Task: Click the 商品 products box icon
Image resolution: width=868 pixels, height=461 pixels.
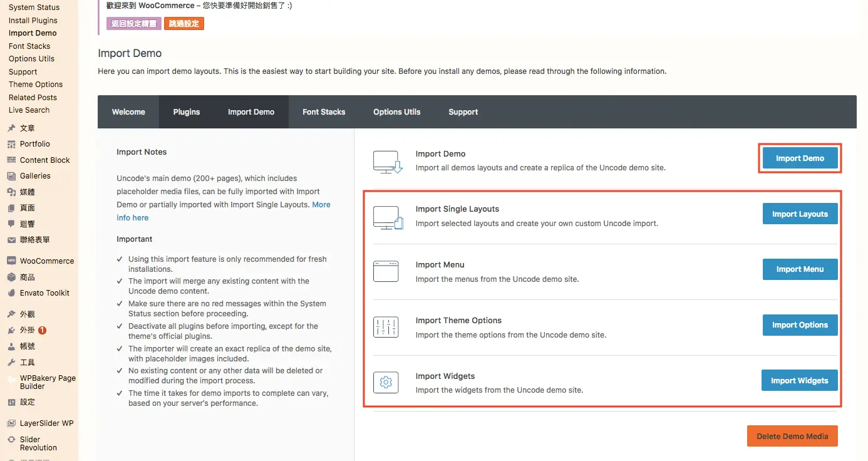Action: pyautogui.click(x=11, y=277)
